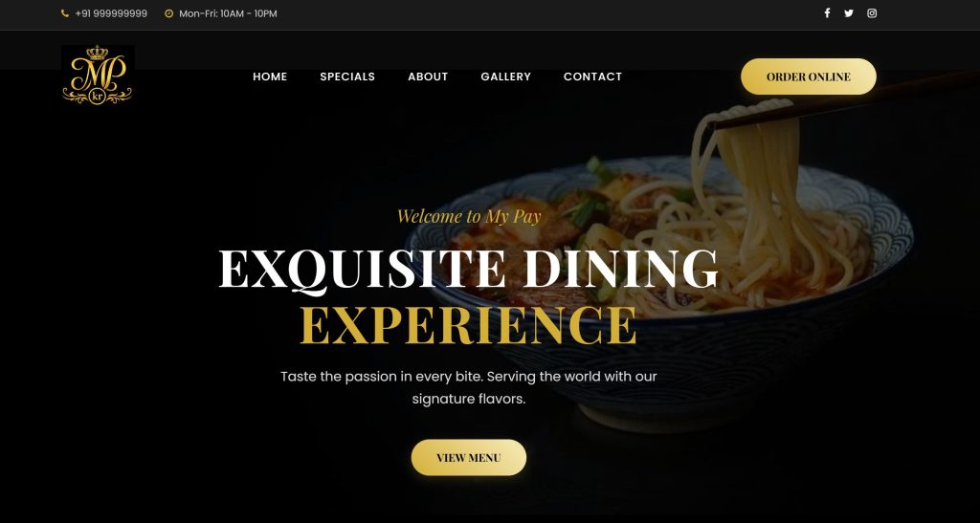The width and height of the screenshot is (980, 523).
Task: Click the EXQUISITE DINING headline
Action: [469, 269]
